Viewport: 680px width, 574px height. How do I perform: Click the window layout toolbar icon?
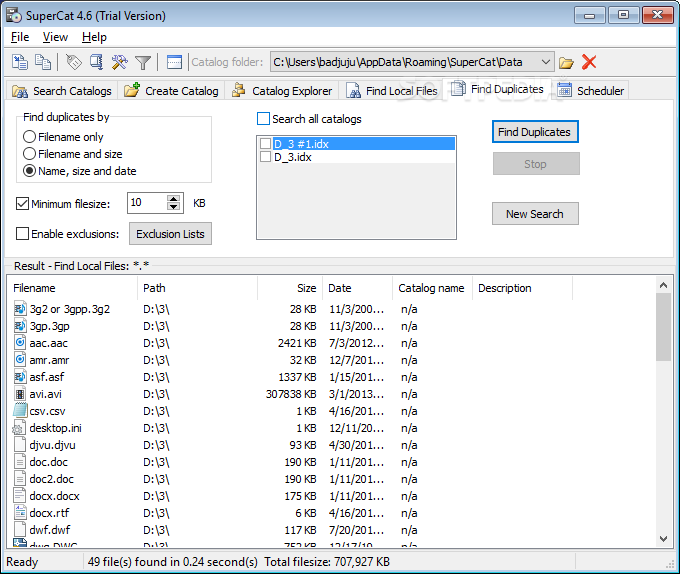tap(174, 62)
